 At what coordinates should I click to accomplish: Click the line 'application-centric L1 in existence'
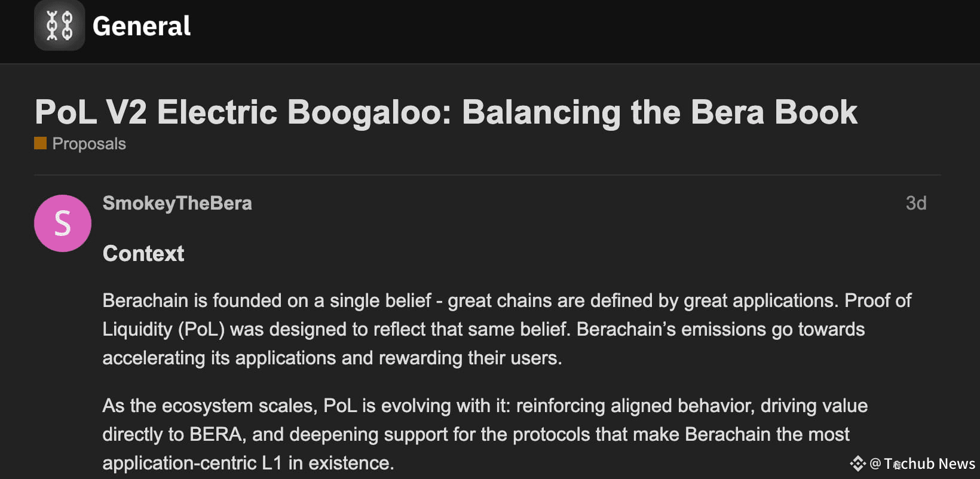[x=248, y=463]
